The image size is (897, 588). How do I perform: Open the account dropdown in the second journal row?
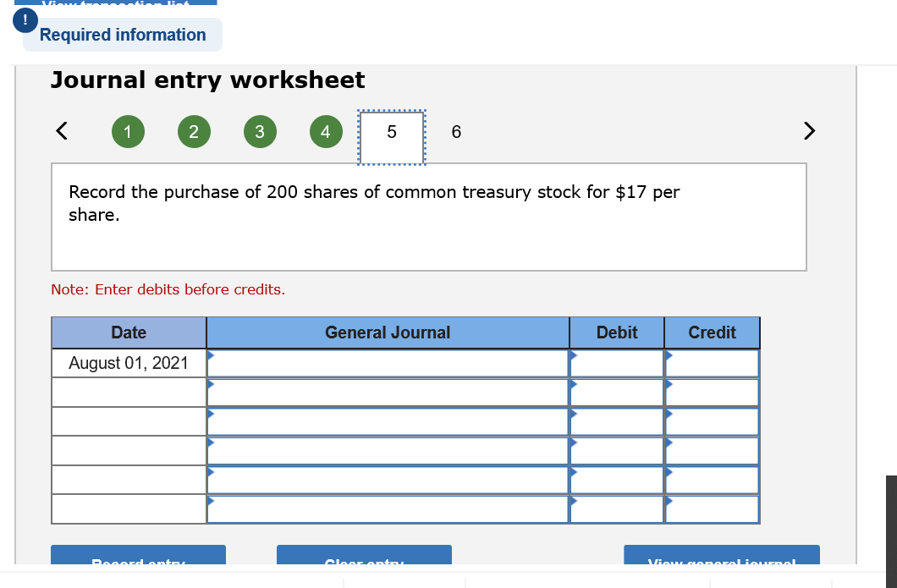[388, 392]
